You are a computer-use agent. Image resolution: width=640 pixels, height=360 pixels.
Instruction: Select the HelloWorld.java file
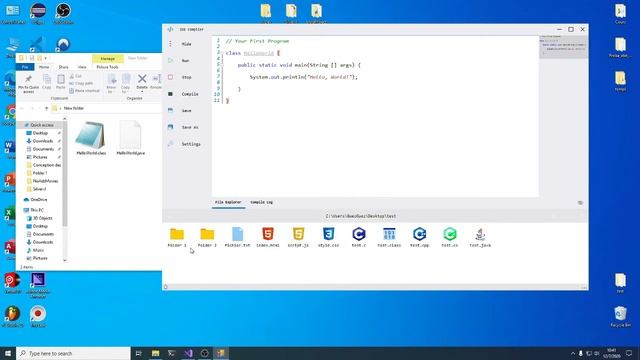click(131, 138)
